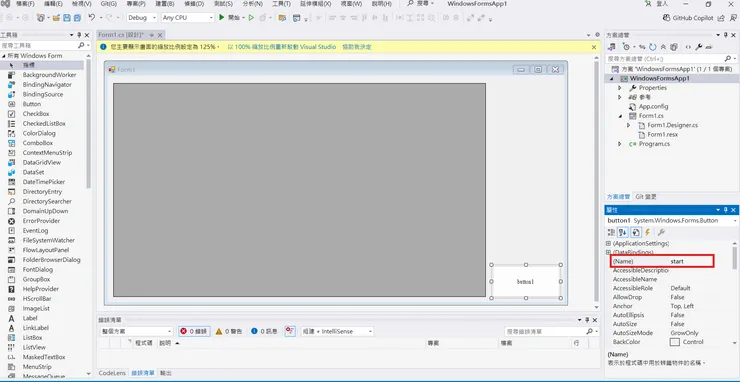Switch to the Git changes tab
The image size is (740, 382).
pyautogui.click(x=646, y=197)
